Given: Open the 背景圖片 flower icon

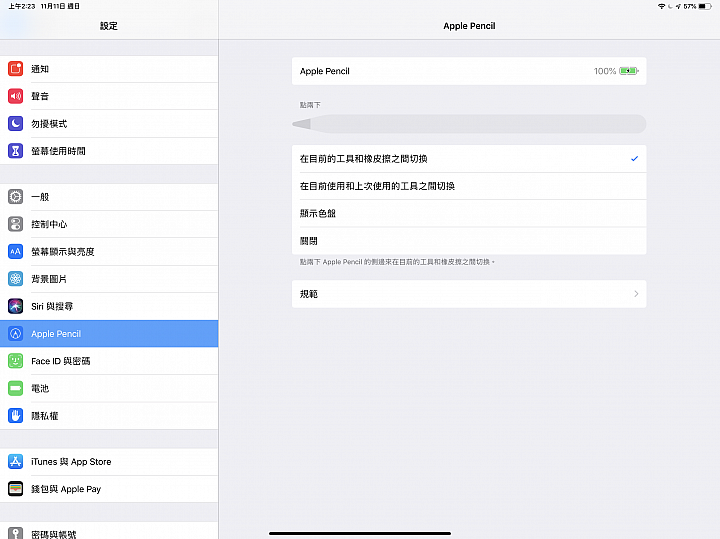Looking at the screenshot, I should [x=16, y=279].
